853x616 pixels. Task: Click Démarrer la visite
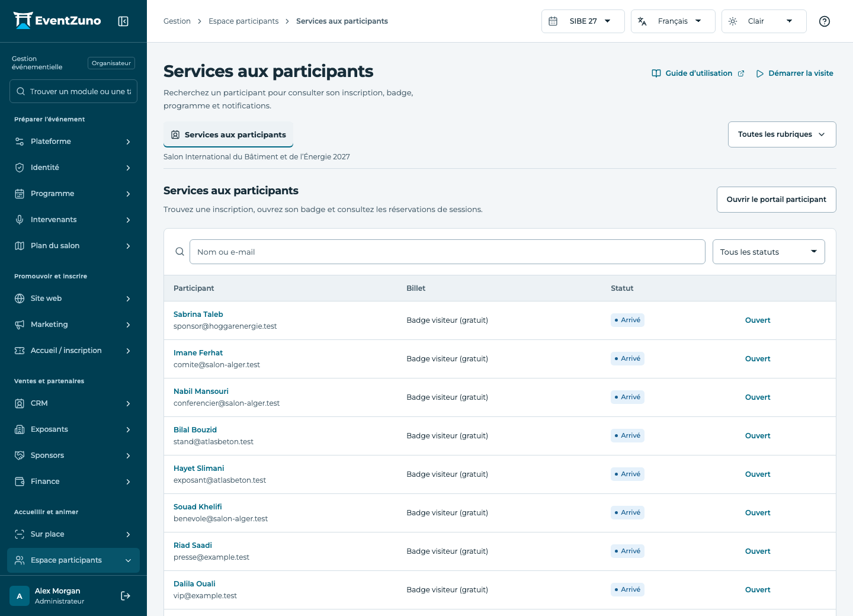[794, 73]
